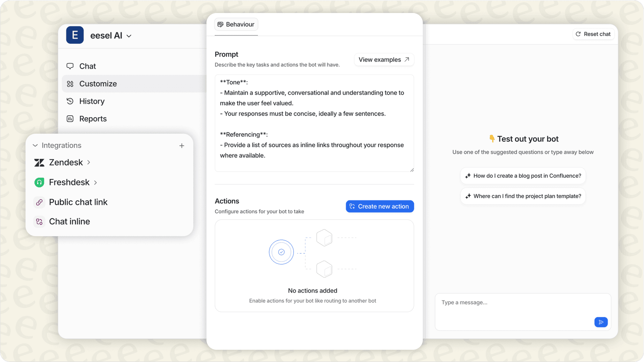Click the Freshdesk headset icon

[x=39, y=182]
